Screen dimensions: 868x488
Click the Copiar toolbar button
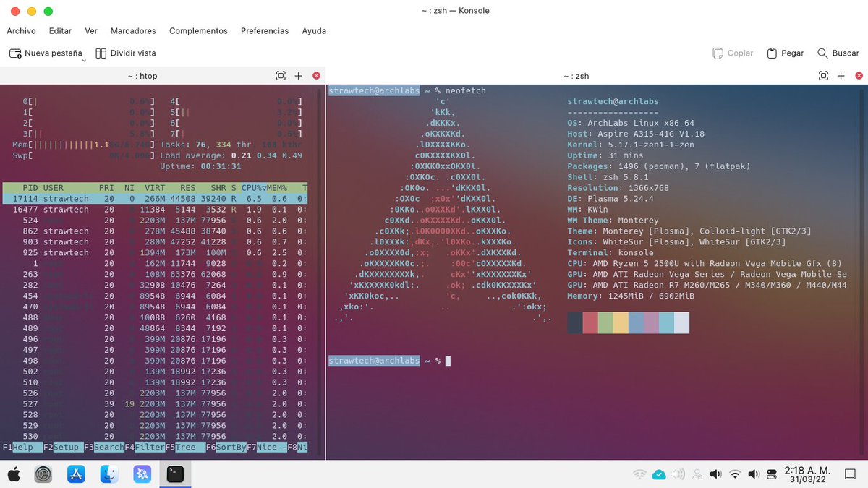coord(733,53)
